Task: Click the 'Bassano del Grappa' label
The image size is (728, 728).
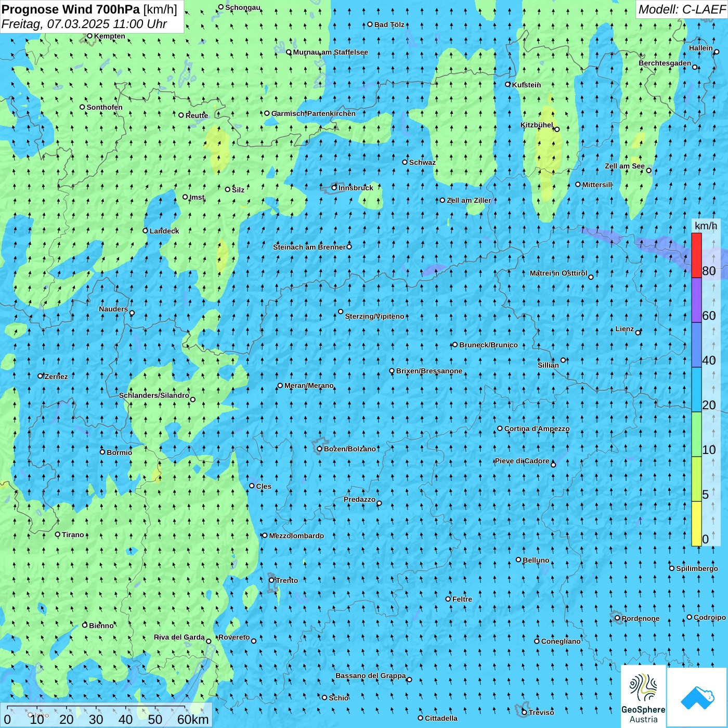Action: [x=371, y=675]
